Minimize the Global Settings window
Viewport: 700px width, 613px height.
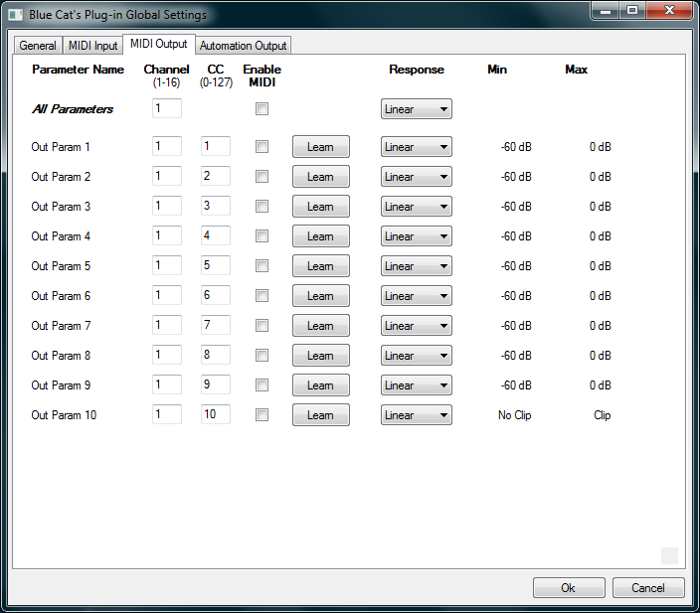tap(606, 11)
